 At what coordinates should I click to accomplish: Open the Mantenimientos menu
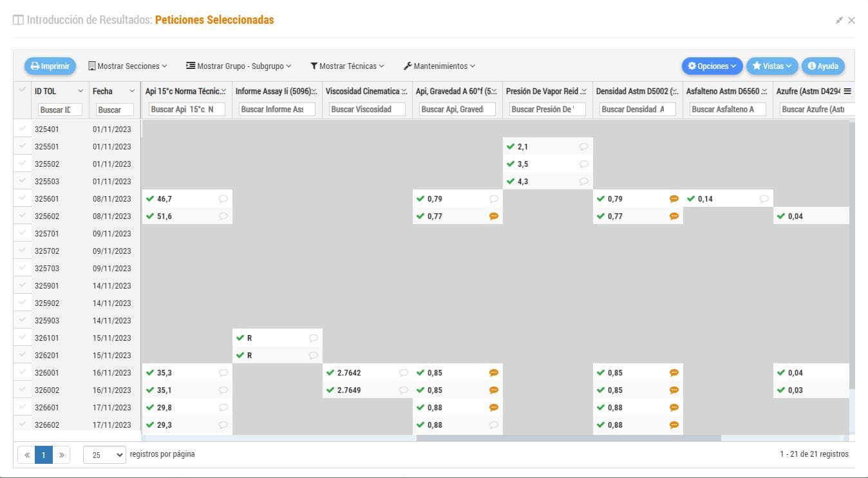pos(439,66)
